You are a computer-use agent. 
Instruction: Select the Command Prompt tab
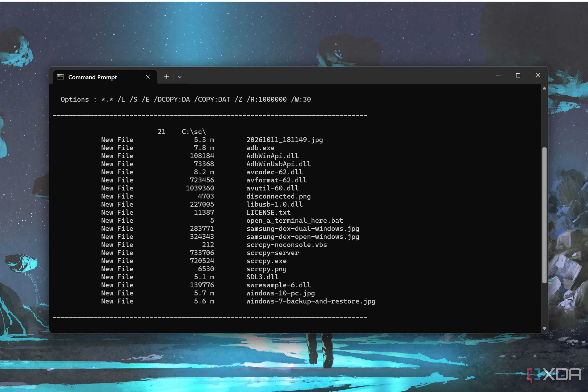pos(105,77)
